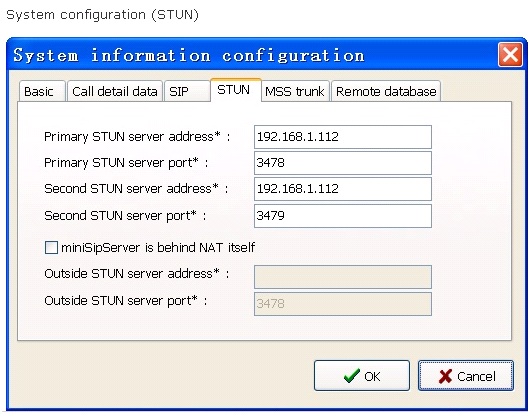Click the Outside STUN server port field
Image resolution: width=530 pixels, height=414 pixels.
[343, 304]
